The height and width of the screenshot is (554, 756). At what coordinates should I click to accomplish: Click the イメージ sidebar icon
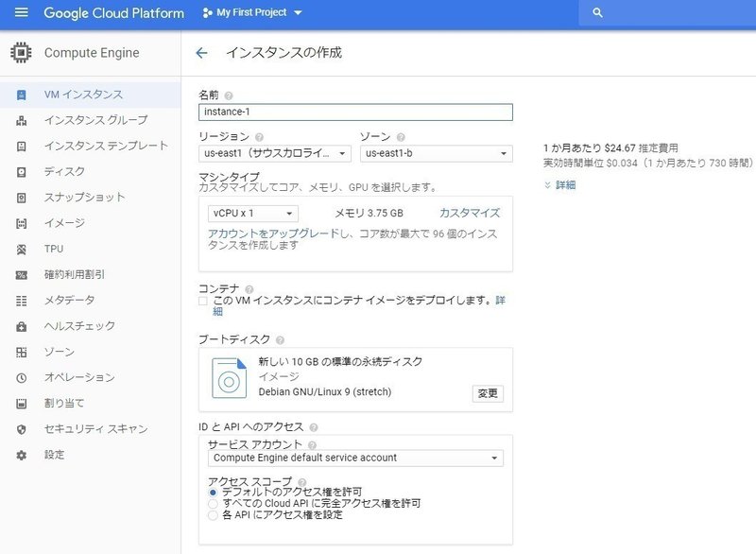click(21, 223)
